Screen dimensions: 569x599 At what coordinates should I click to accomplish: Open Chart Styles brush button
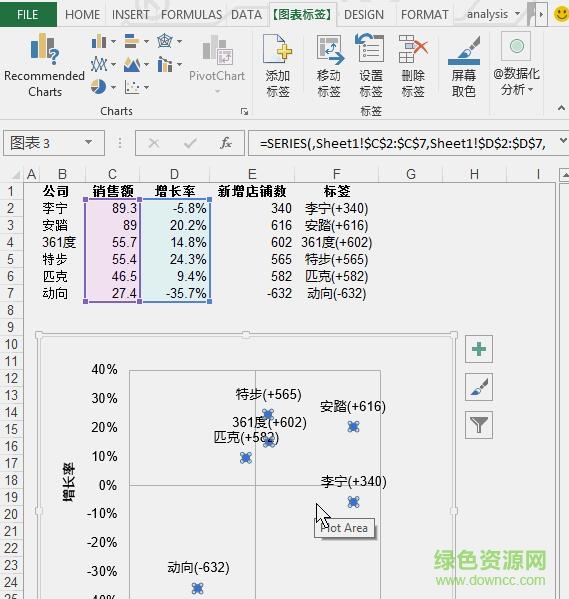(479, 387)
